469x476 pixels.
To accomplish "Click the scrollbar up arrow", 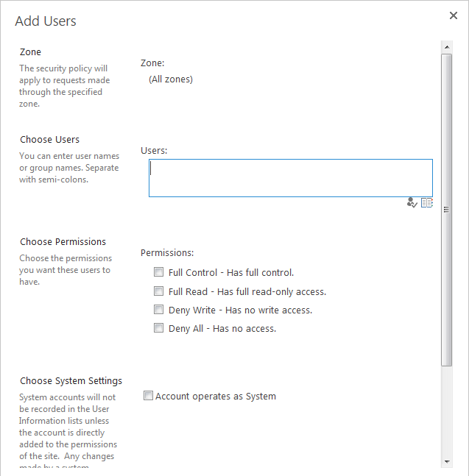I will (x=447, y=47).
